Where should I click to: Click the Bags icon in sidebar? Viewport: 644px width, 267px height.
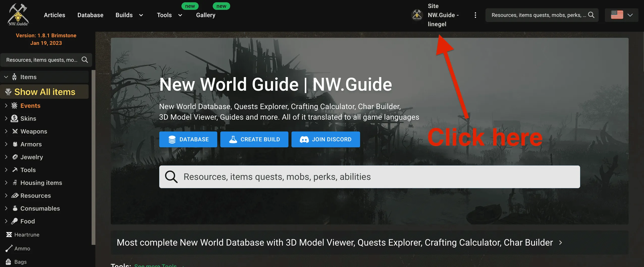coord(8,262)
